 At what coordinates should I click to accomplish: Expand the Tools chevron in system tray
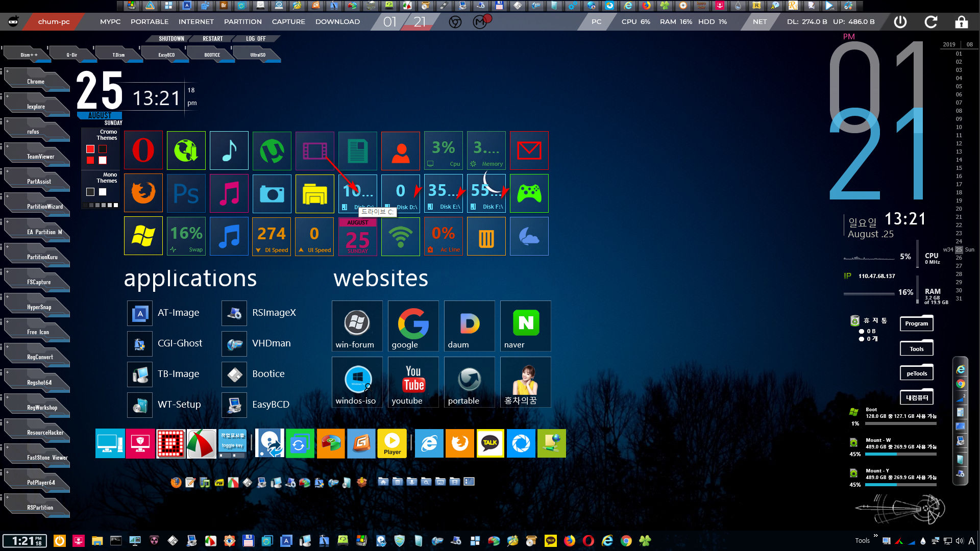tap(875, 536)
